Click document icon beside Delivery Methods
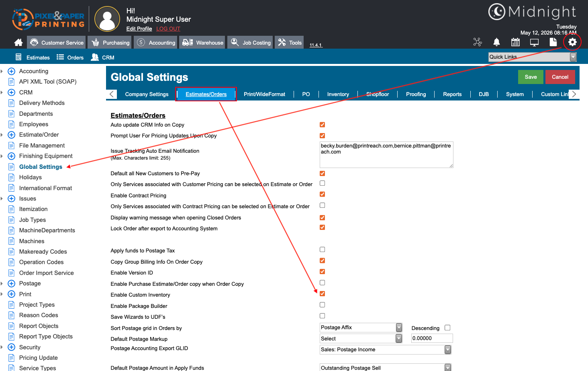Viewport: 588px width, 371px height. (x=11, y=103)
